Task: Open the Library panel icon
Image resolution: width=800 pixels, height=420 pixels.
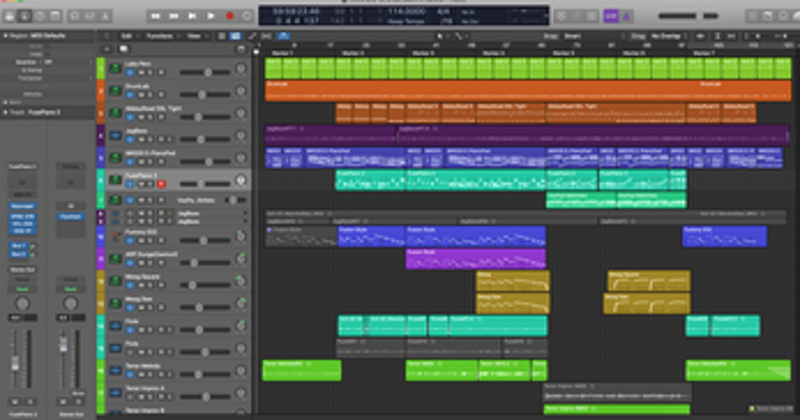Action: click(x=9, y=16)
